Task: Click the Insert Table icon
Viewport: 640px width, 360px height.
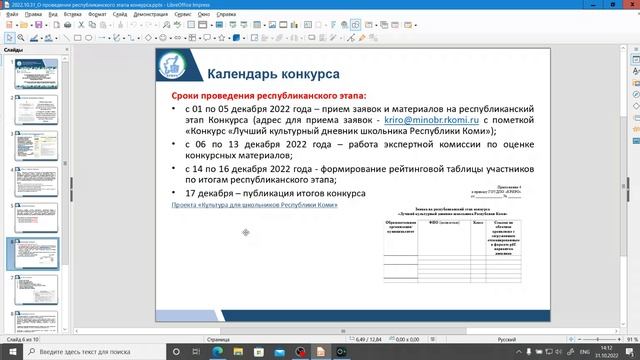Action: pyautogui.click(x=257, y=25)
